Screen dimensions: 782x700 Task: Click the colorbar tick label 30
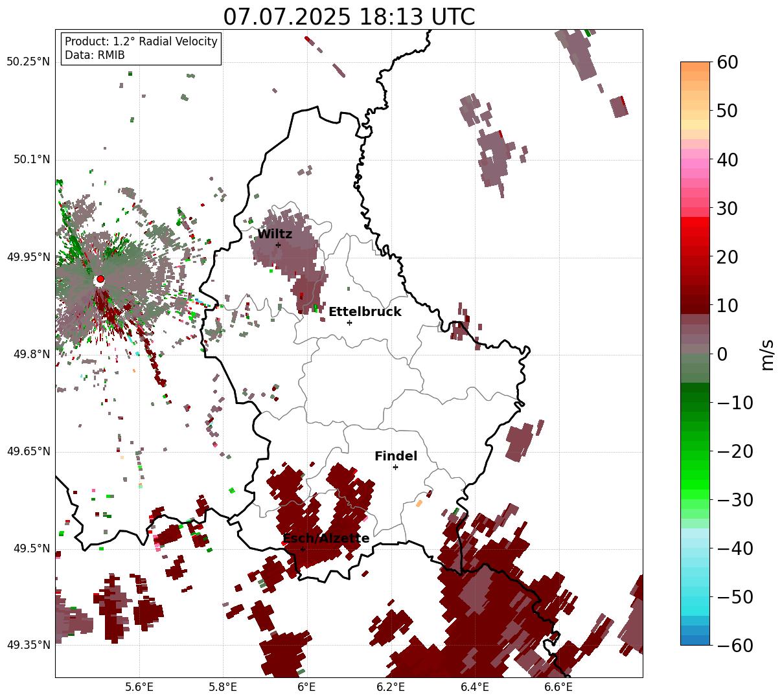tap(728, 209)
